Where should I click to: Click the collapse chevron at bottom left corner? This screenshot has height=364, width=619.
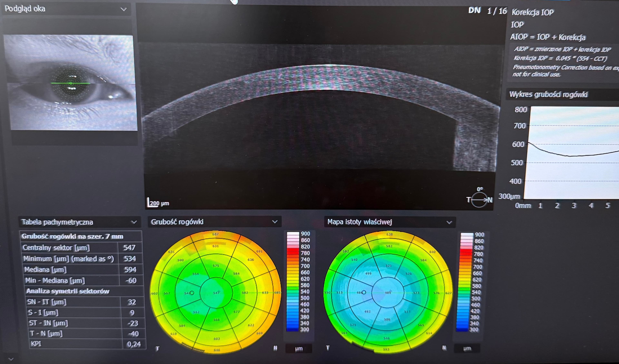(x=11, y=359)
